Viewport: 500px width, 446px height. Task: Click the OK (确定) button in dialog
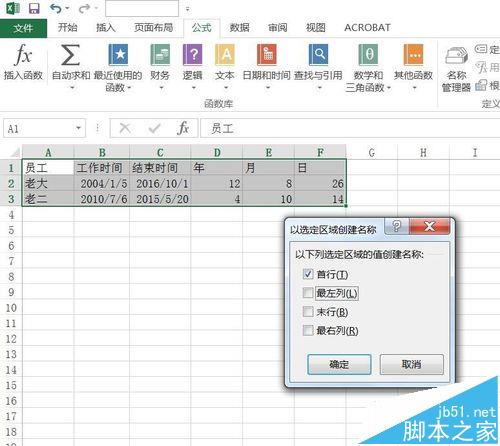(339, 364)
